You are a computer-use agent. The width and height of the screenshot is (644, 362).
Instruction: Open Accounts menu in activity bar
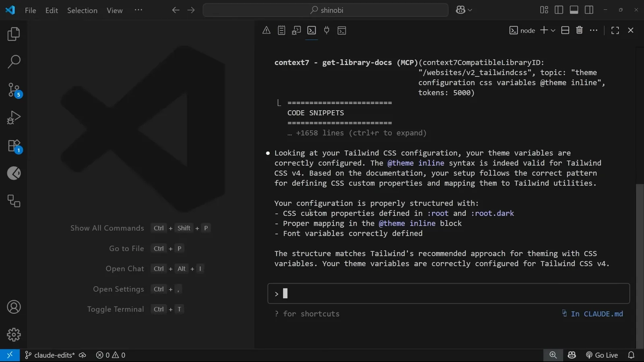pyautogui.click(x=14, y=307)
